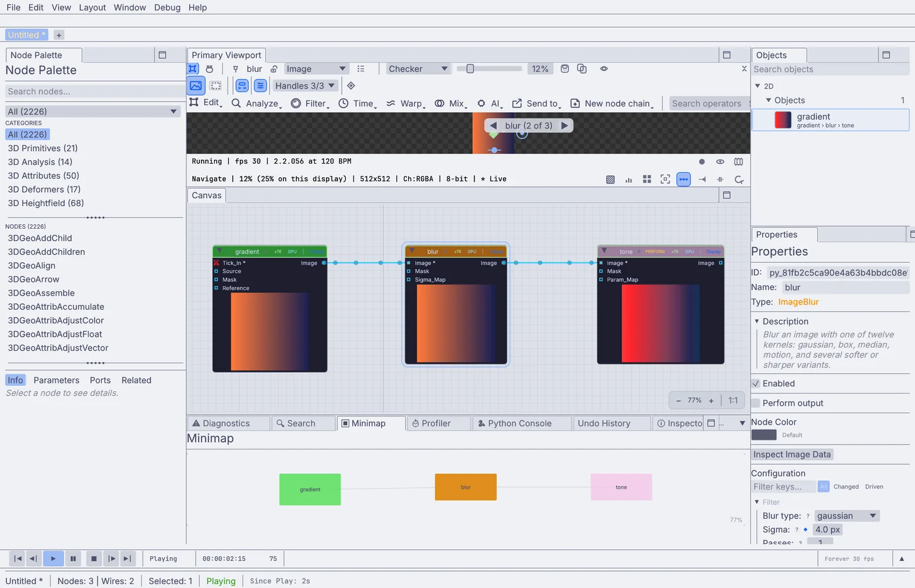Click the record dot icon
Screen dimensions: 915x588
pyautogui.click(x=702, y=162)
